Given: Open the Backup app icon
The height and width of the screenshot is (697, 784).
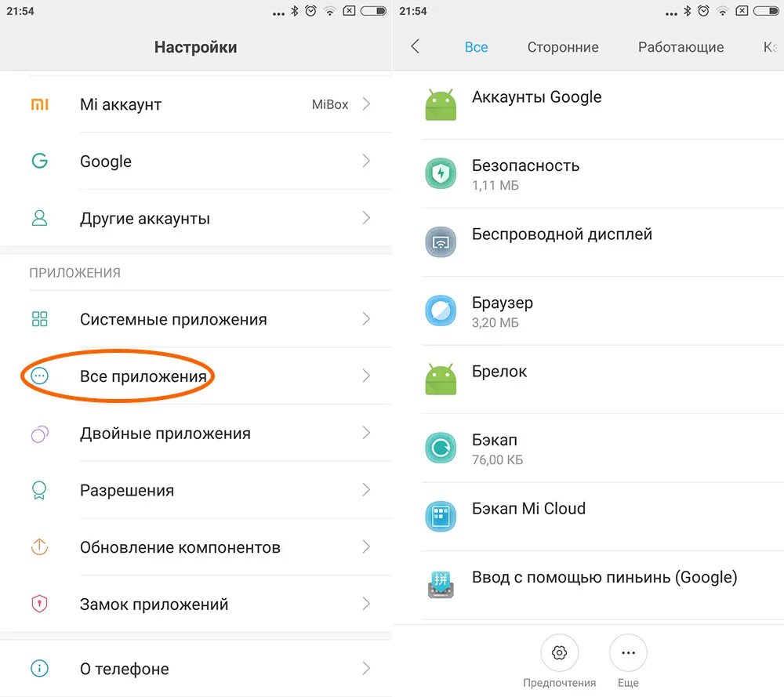Looking at the screenshot, I should (441, 448).
